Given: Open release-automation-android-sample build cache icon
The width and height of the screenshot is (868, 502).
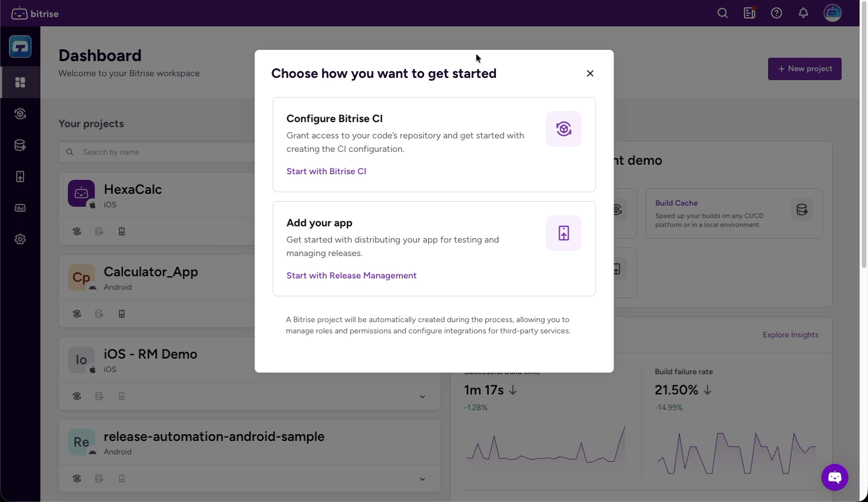Looking at the screenshot, I should 99,478.
